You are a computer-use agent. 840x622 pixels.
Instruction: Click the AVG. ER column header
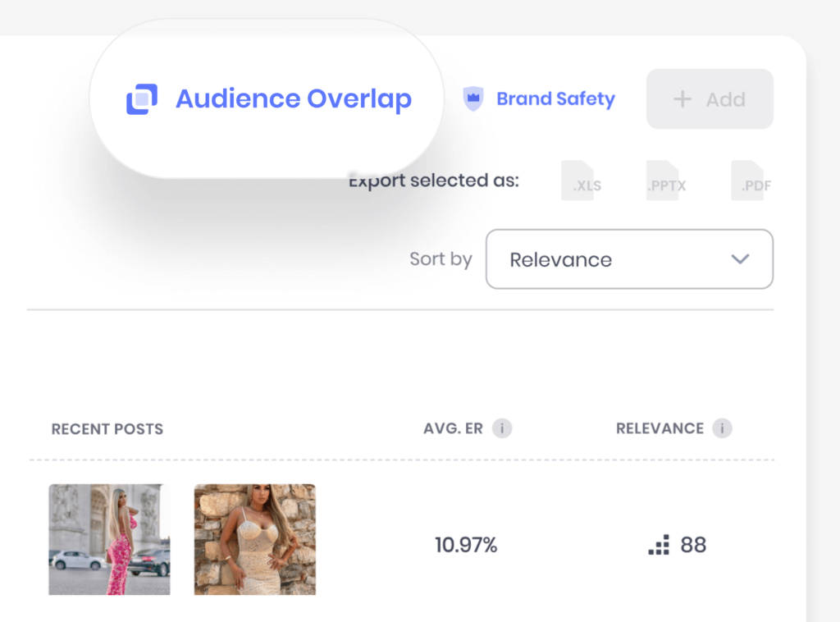point(453,428)
